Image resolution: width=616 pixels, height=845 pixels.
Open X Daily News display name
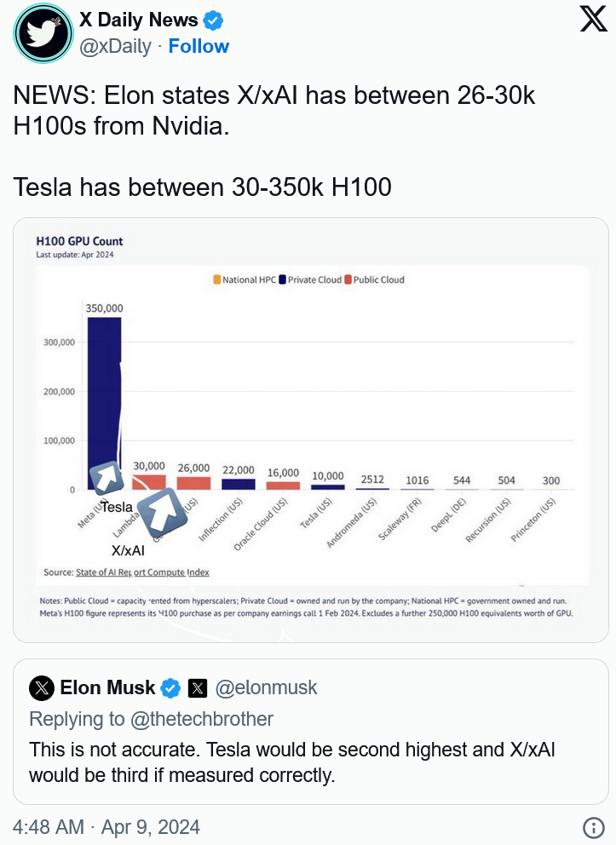(139, 20)
